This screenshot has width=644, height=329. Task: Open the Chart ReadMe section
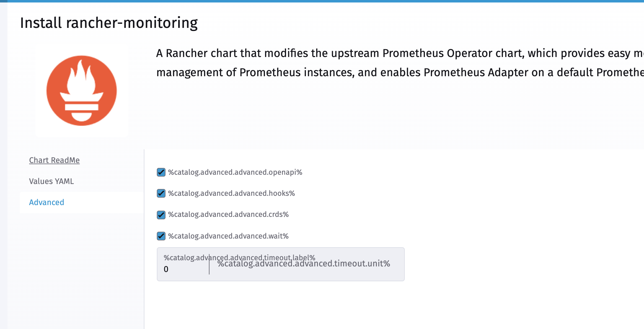(x=54, y=160)
